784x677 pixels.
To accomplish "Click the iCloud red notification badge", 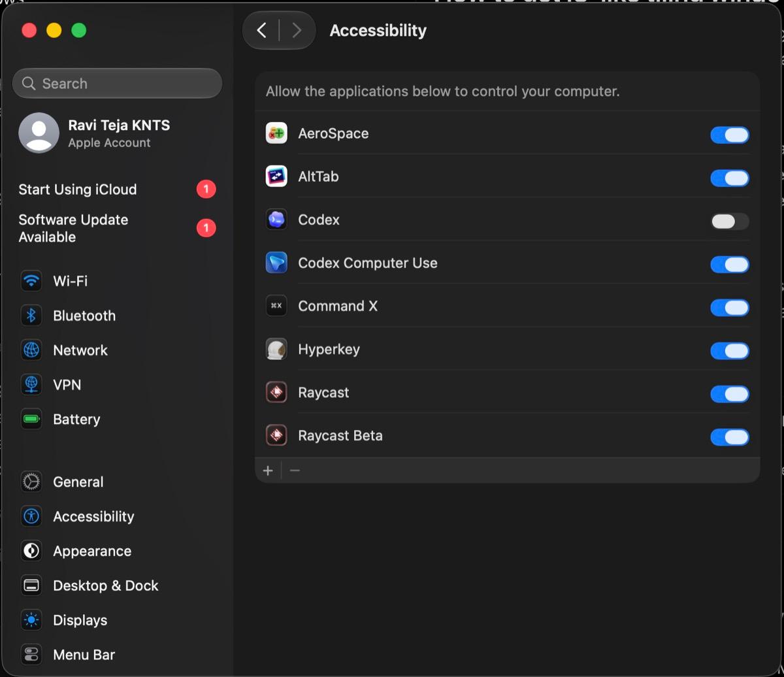I will pyautogui.click(x=206, y=190).
